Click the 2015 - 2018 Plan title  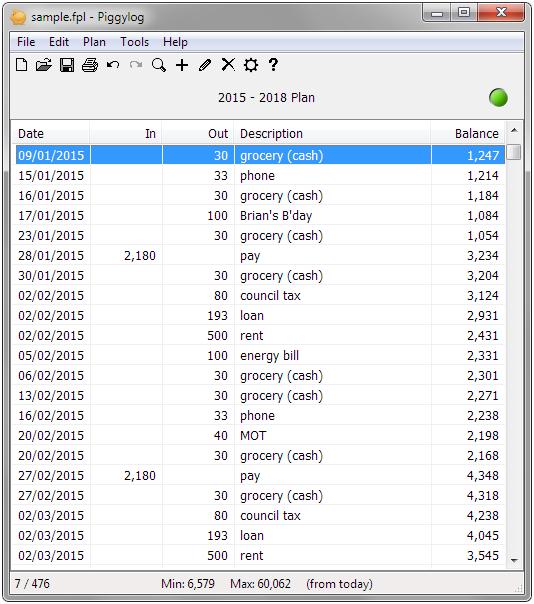click(x=266, y=98)
